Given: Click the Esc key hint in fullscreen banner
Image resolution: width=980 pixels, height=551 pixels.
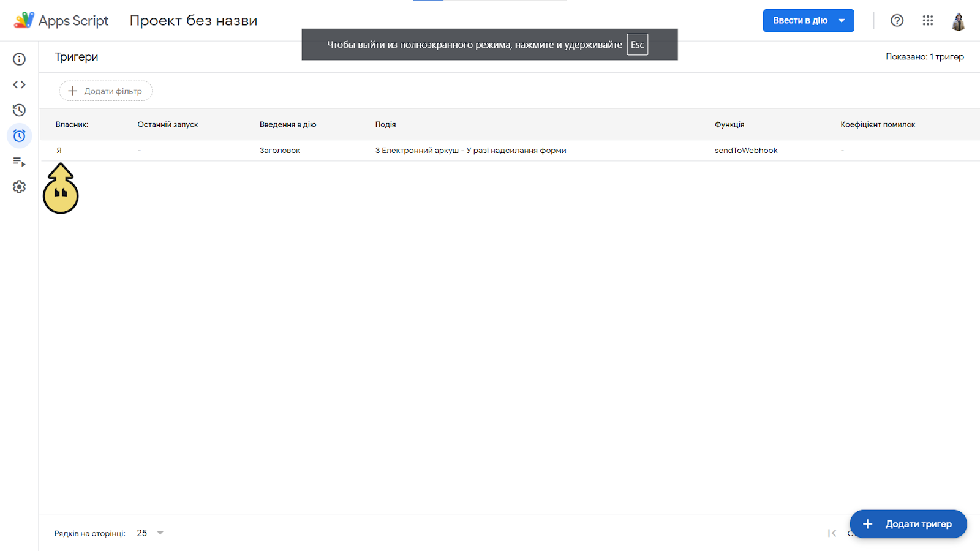Looking at the screenshot, I should 638,45.
